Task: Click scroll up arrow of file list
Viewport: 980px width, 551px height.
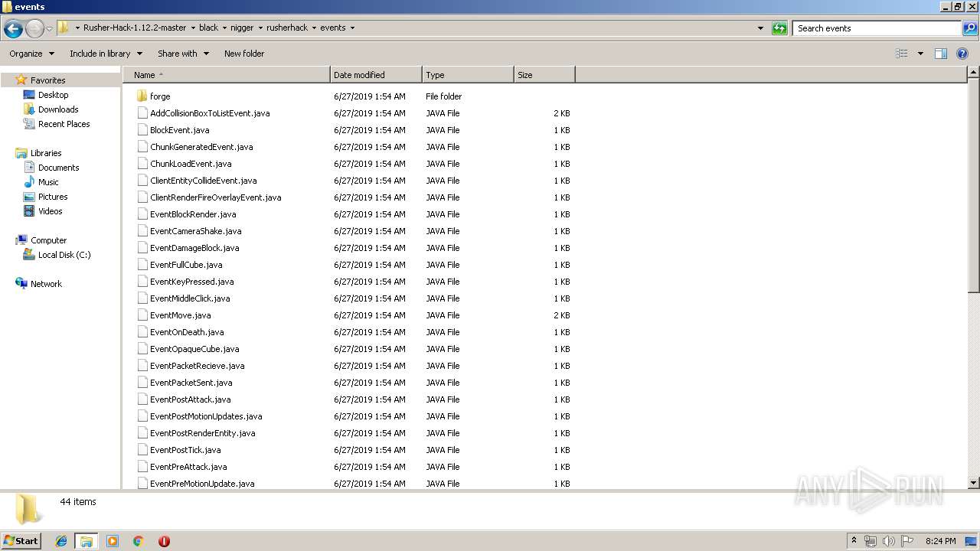Action: [x=973, y=73]
